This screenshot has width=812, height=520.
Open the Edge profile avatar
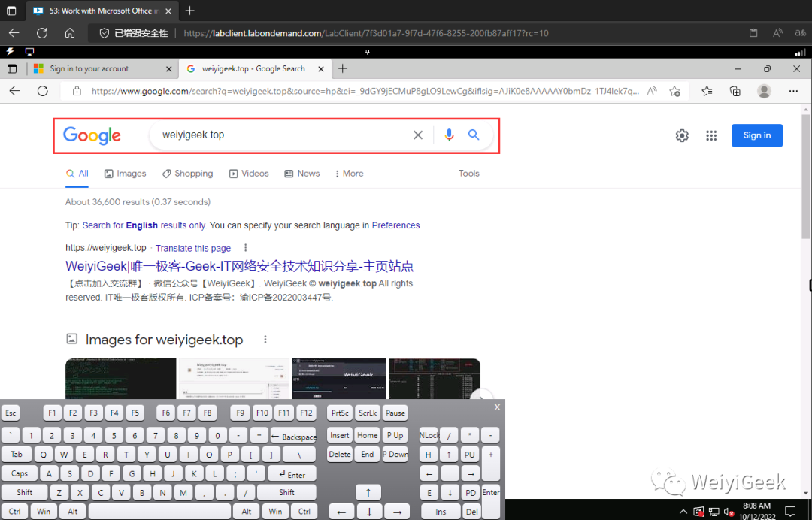(x=764, y=91)
